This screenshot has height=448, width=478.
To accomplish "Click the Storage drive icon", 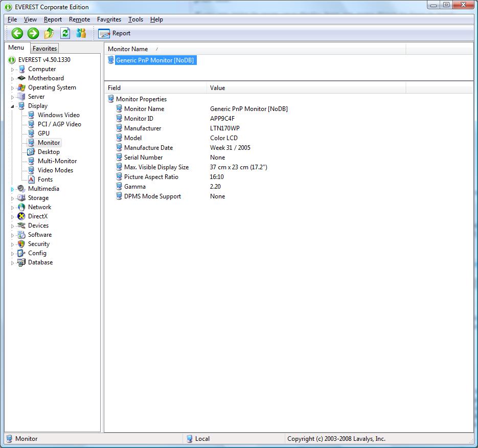I will click(21, 198).
